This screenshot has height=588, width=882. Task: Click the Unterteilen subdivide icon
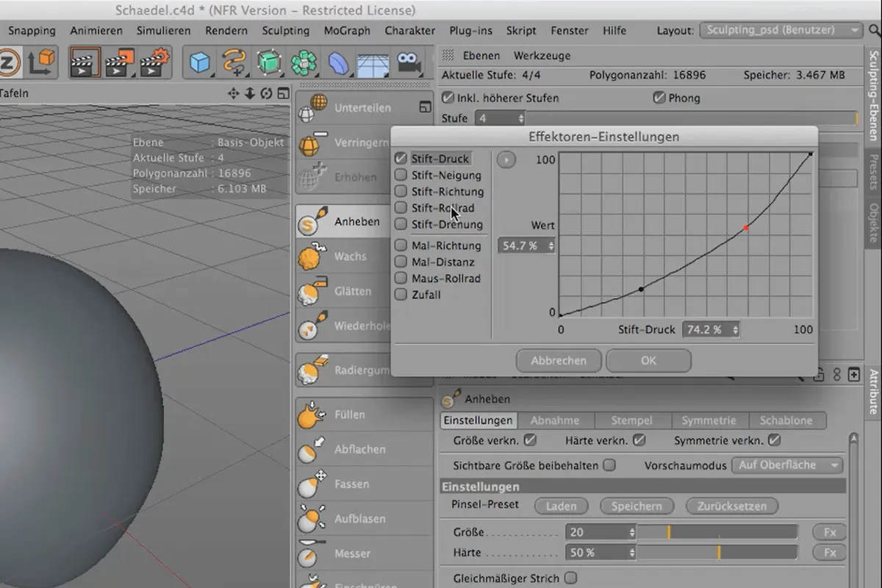[x=314, y=108]
